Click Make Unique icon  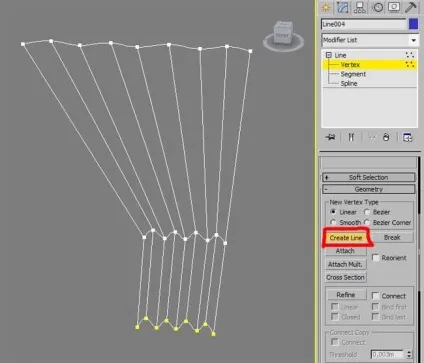[372, 137]
